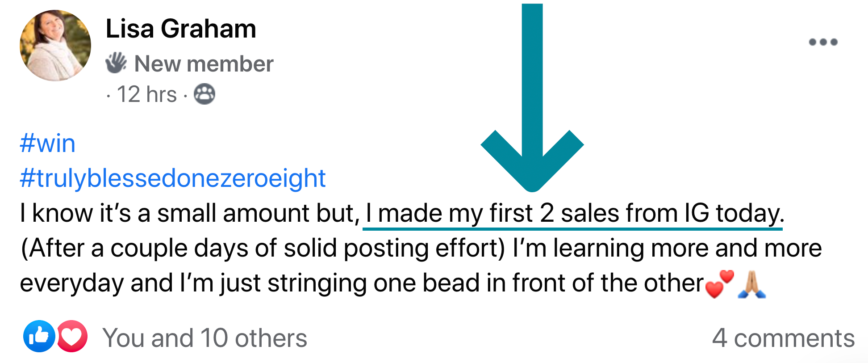The height and width of the screenshot is (363, 868).
Task: Click the two hearts emoji
Action: point(719,284)
